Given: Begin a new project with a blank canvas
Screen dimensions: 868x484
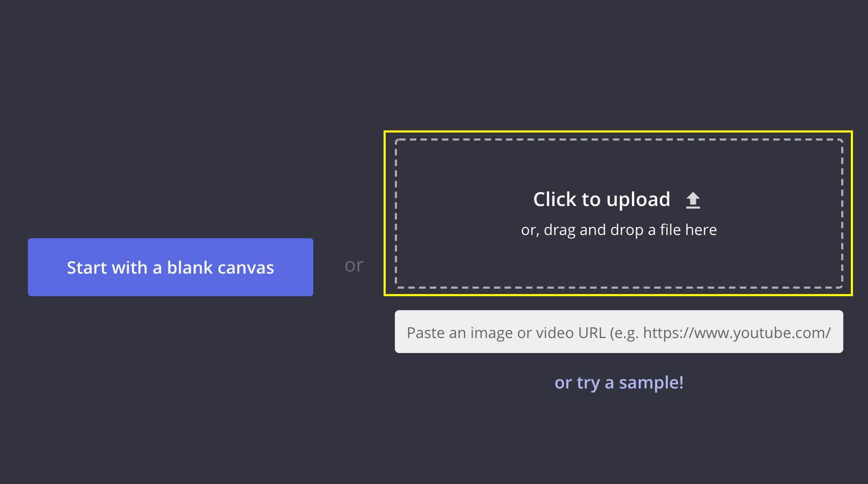Looking at the screenshot, I should point(170,267).
